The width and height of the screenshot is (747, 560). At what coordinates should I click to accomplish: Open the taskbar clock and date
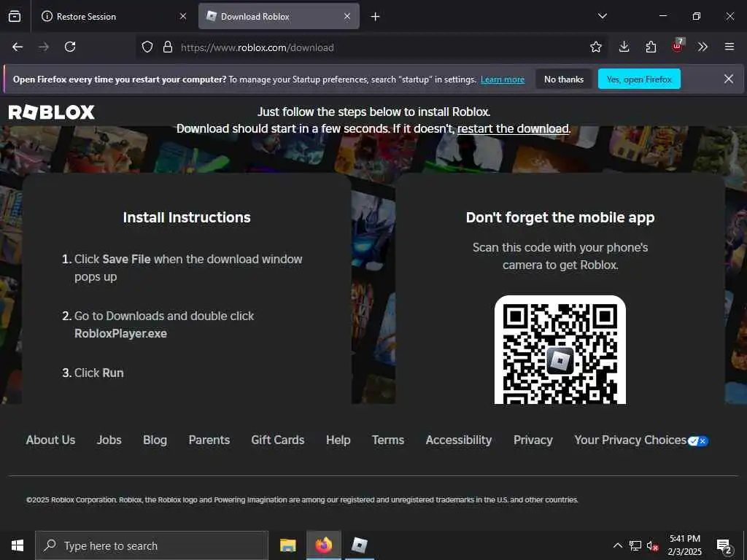click(x=684, y=545)
